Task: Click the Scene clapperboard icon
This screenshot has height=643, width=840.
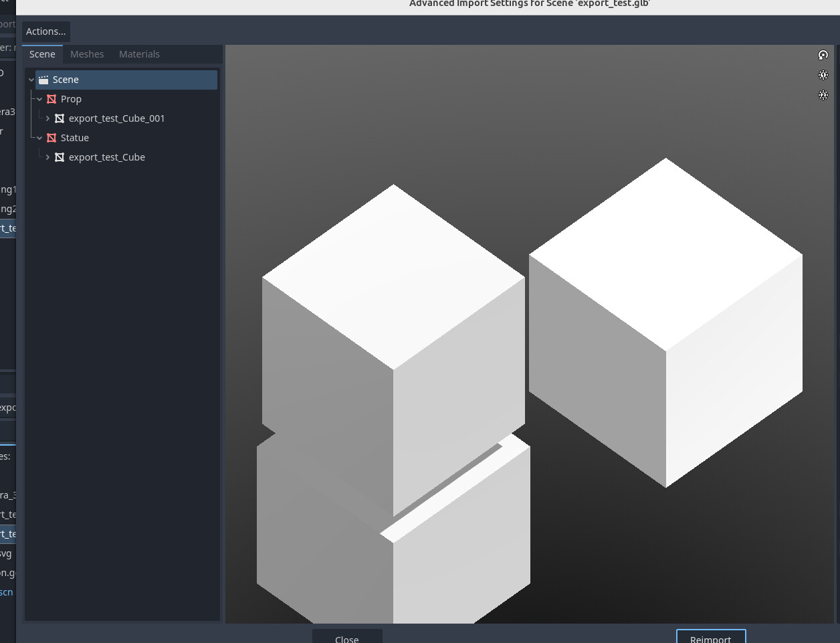Action: click(x=43, y=80)
